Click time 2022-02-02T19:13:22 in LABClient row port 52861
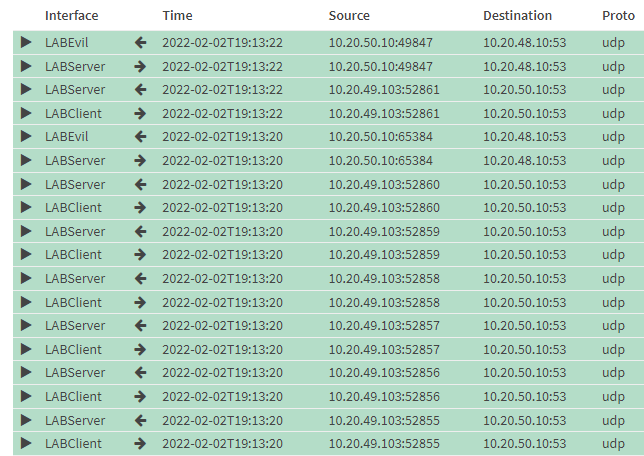 pyautogui.click(x=223, y=113)
